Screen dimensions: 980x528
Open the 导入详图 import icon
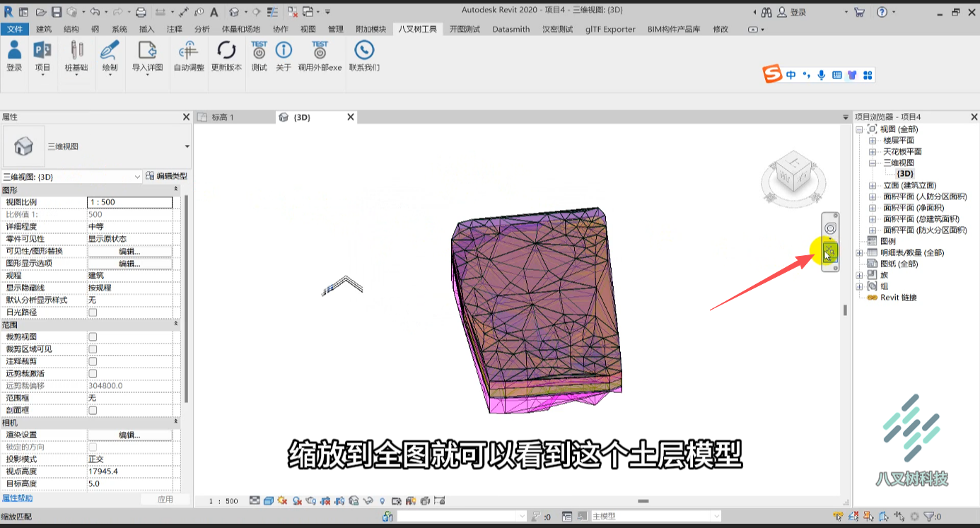[x=147, y=49]
